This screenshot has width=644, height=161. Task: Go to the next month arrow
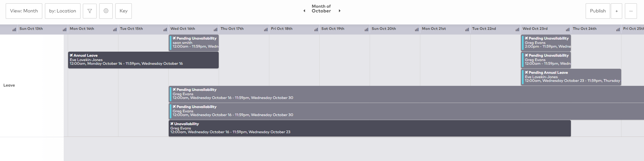tap(339, 11)
